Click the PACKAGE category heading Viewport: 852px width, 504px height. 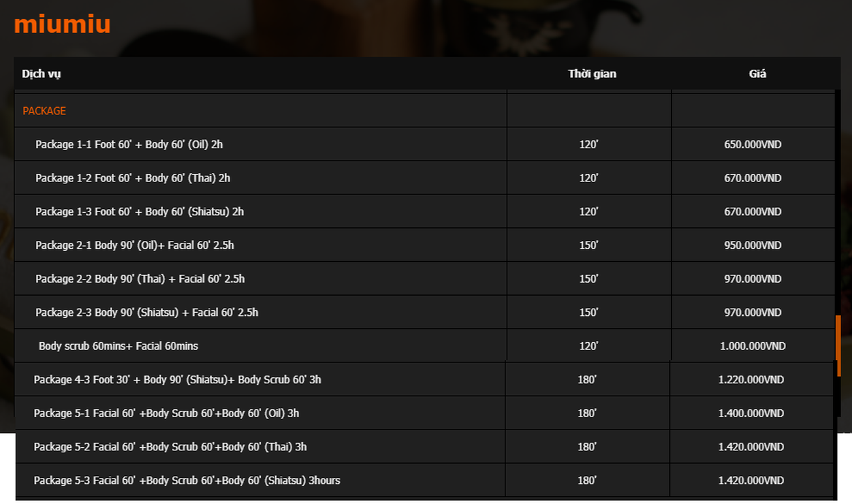tap(44, 111)
